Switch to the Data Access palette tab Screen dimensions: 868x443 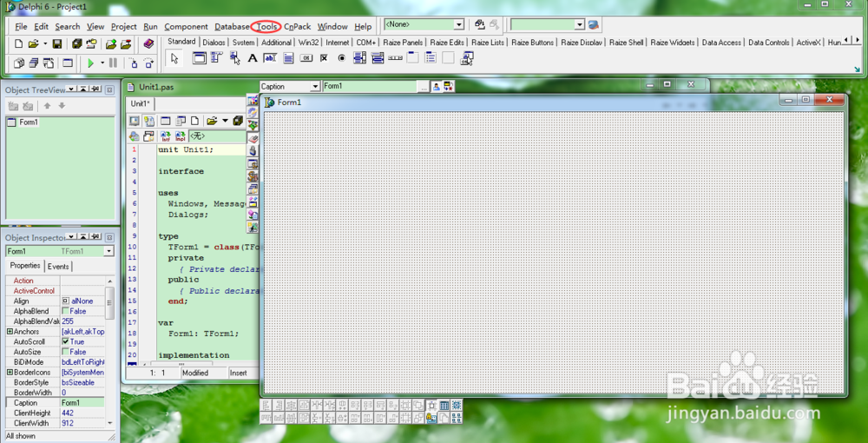click(x=721, y=42)
